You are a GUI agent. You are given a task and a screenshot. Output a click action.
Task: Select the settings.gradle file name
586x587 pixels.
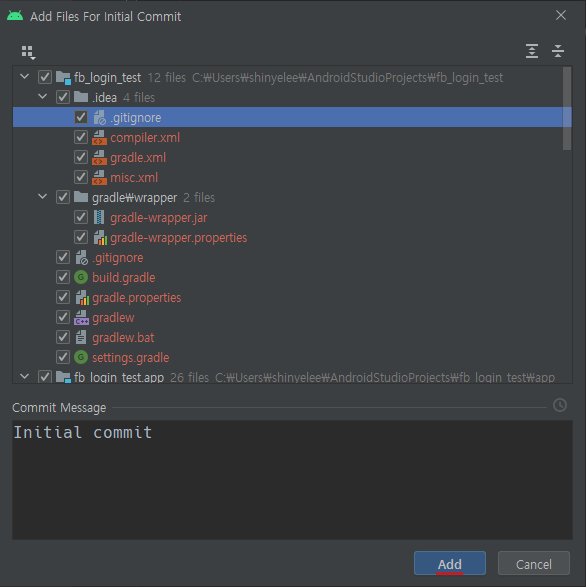pos(131,358)
